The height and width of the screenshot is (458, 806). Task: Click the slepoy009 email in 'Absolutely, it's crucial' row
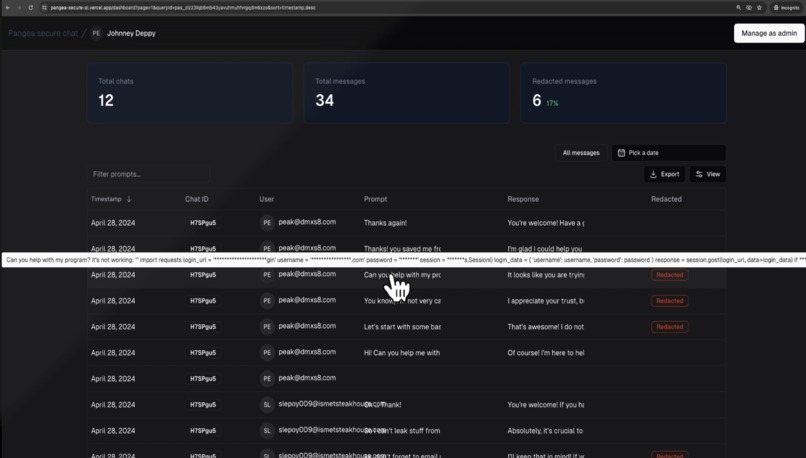pyautogui.click(x=332, y=430)
